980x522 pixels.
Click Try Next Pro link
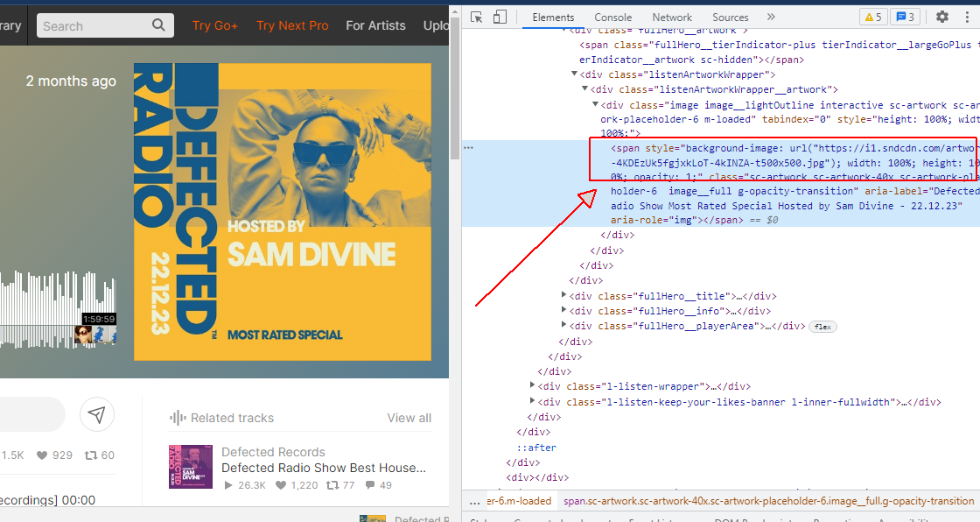292,25
